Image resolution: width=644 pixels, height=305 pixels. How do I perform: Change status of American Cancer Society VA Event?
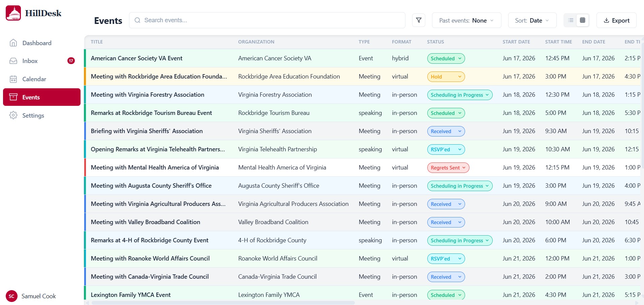click(x=446, y=58)
